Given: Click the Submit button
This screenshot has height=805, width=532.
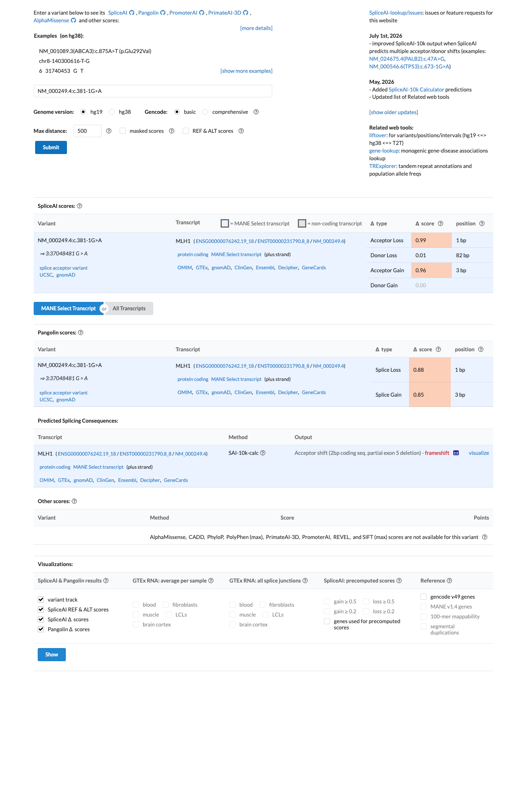Looking at the screenshot, I should click(51, 147).
